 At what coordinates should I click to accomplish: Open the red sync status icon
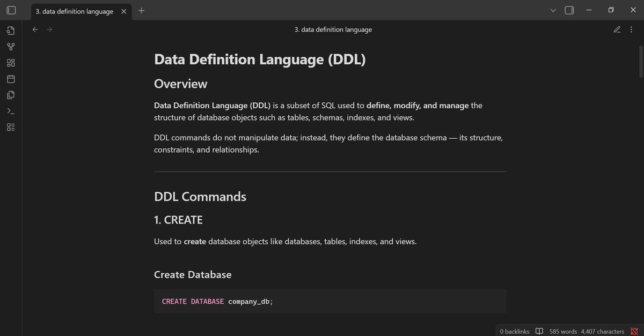click(634, 331)
